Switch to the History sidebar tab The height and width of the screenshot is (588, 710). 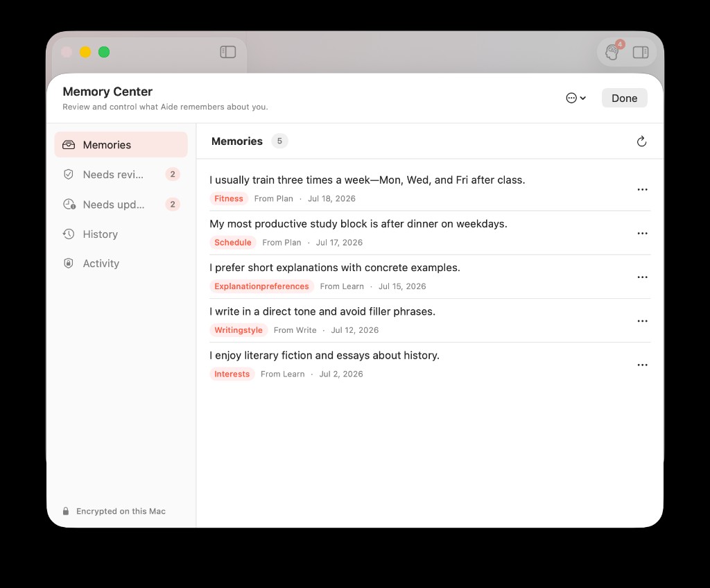(x=121, y=234)
